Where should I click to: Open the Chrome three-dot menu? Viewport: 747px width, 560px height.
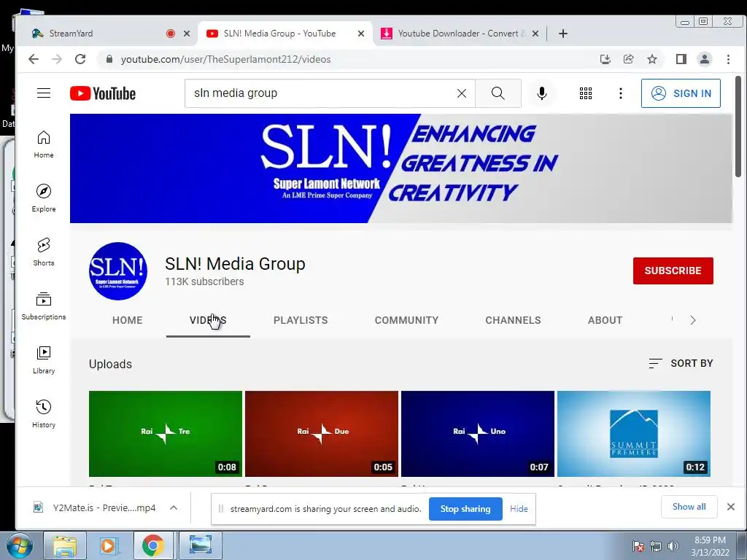(x=728, y=59)
